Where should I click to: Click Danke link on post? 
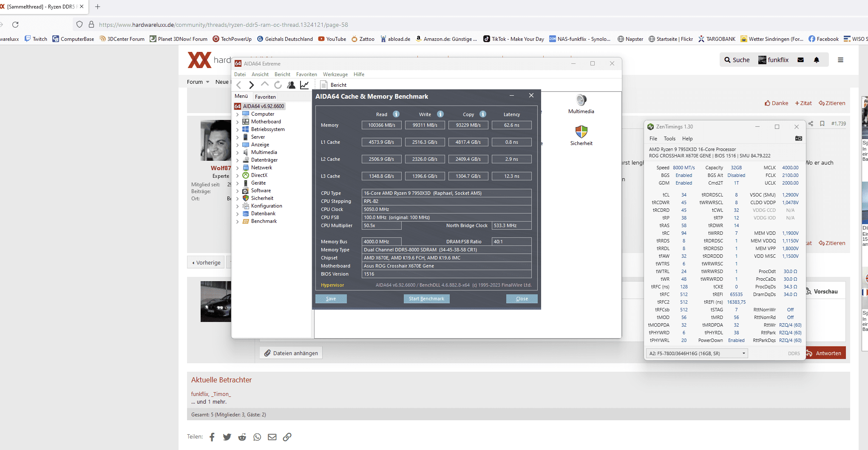coord(776,103)
